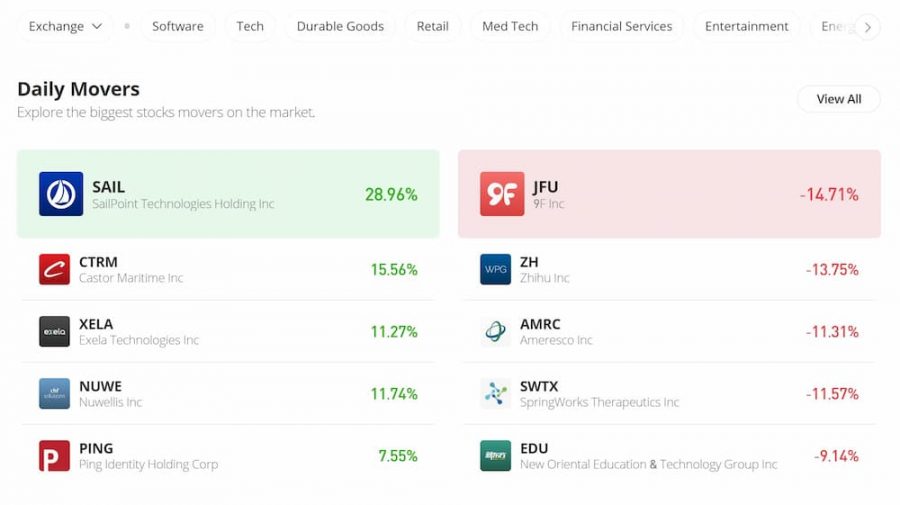900x505 pixels.
Task: Click the 9F Inc logo icon
Action: [502, 194]
